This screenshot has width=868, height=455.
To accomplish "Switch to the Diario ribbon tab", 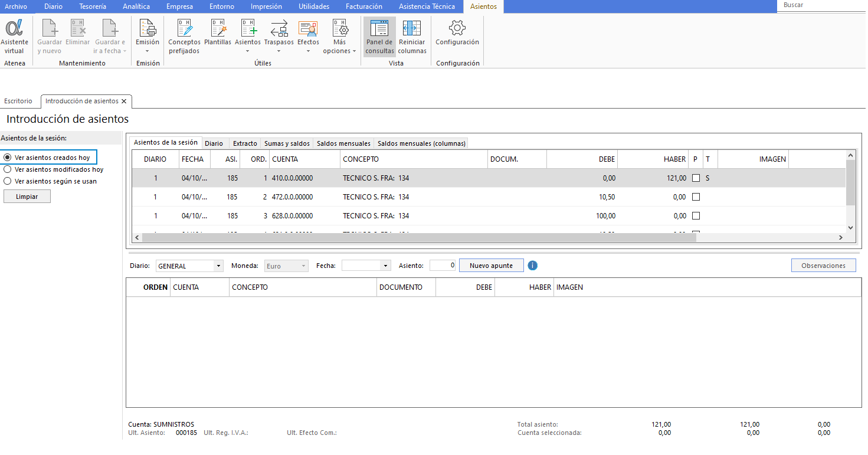I will [x=53, y=6].
